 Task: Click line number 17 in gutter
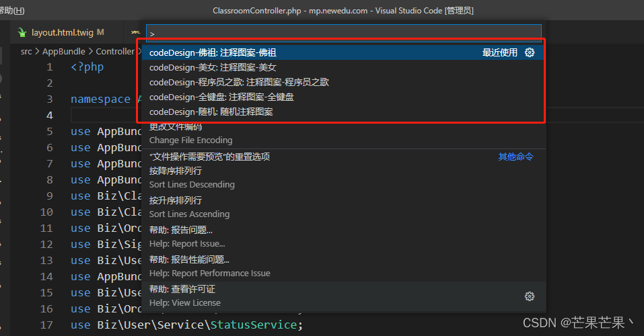[46, 325]
